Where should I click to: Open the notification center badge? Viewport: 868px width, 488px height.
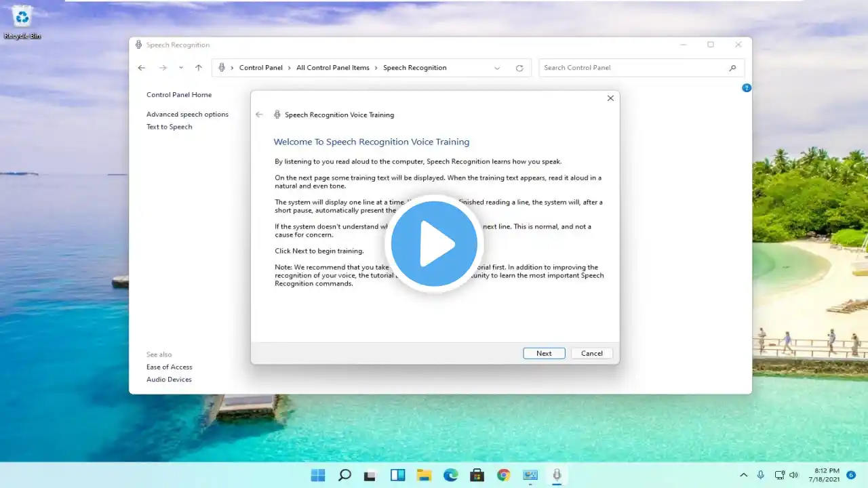coord(851,475)
